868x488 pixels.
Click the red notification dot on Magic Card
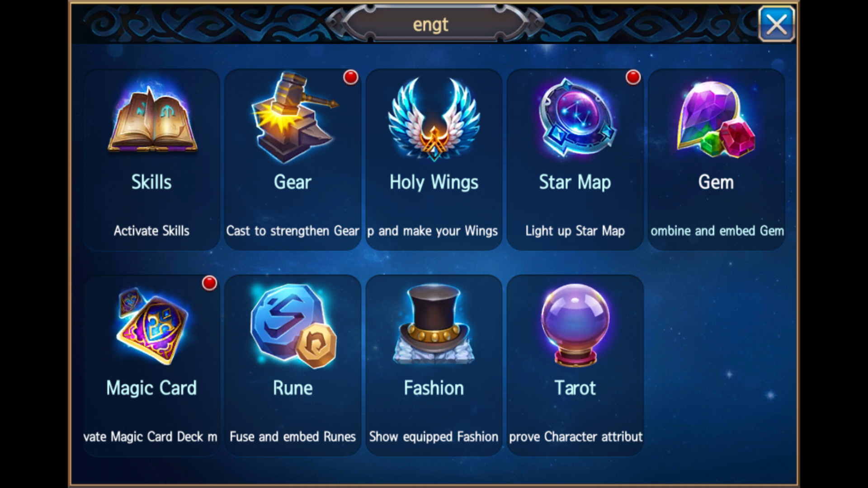click(x=209, y=283)
